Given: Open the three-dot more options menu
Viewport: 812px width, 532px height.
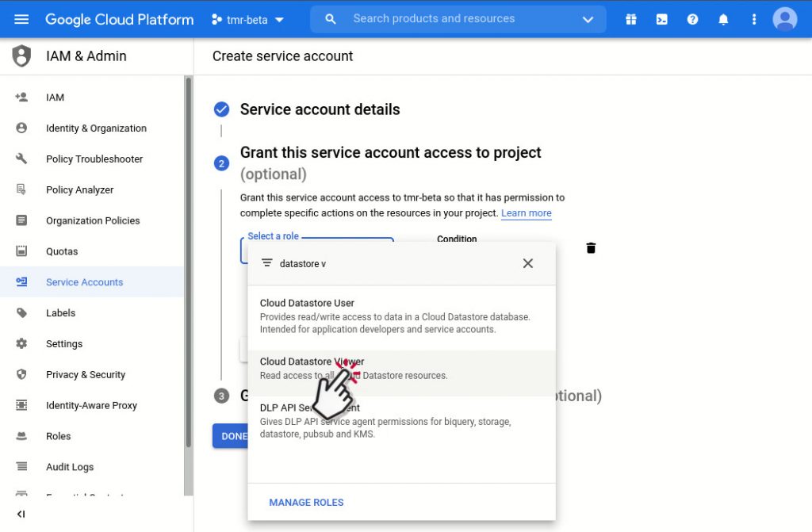Looking at the screenshot, I should point(754,20).
